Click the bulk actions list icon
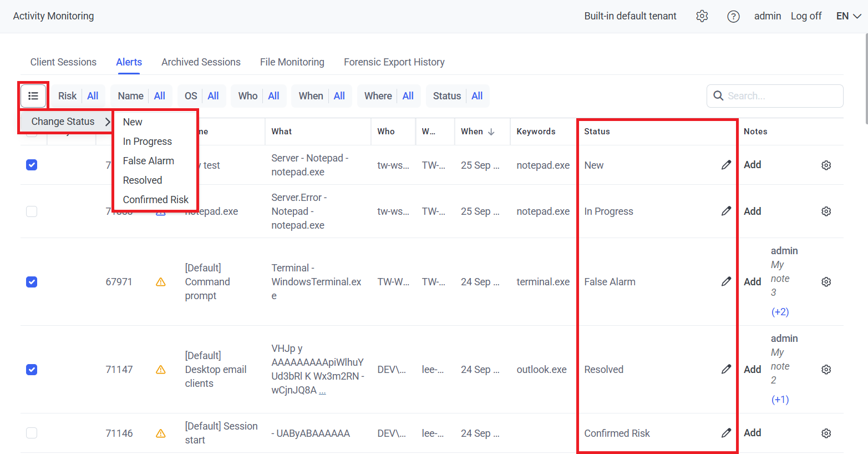This screenshot has height=454, width=868. click(x=33, y=96)
